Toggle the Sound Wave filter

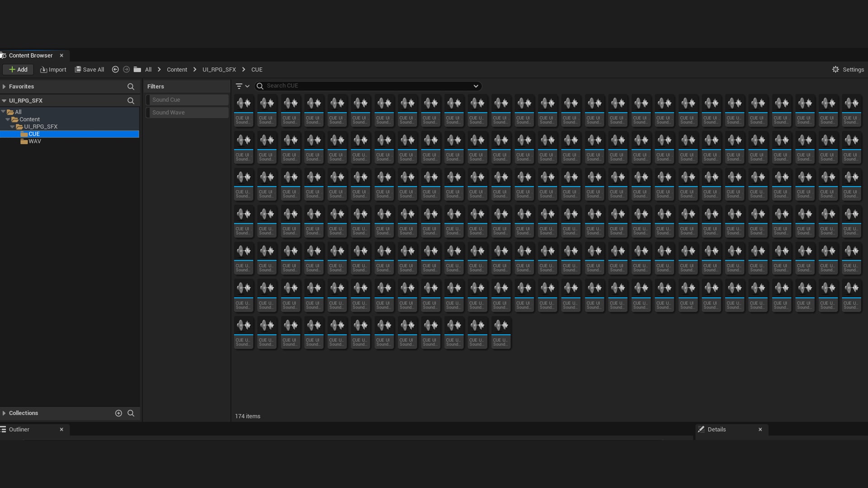187,113
